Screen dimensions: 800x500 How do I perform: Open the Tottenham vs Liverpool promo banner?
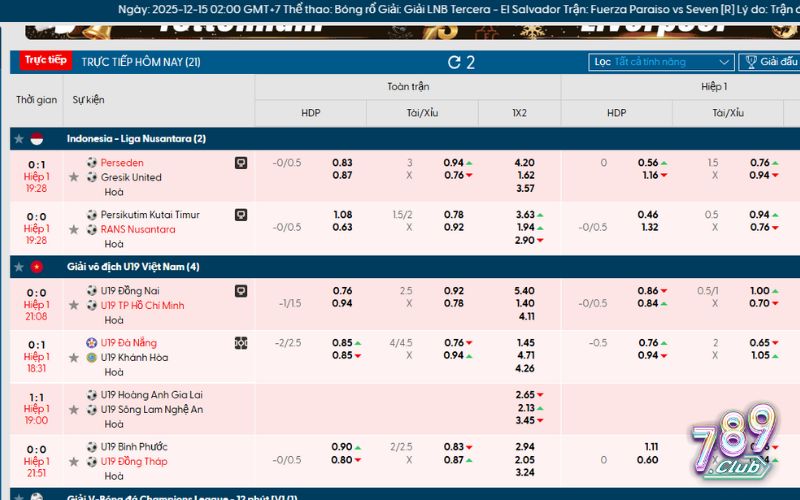point(411,31)
